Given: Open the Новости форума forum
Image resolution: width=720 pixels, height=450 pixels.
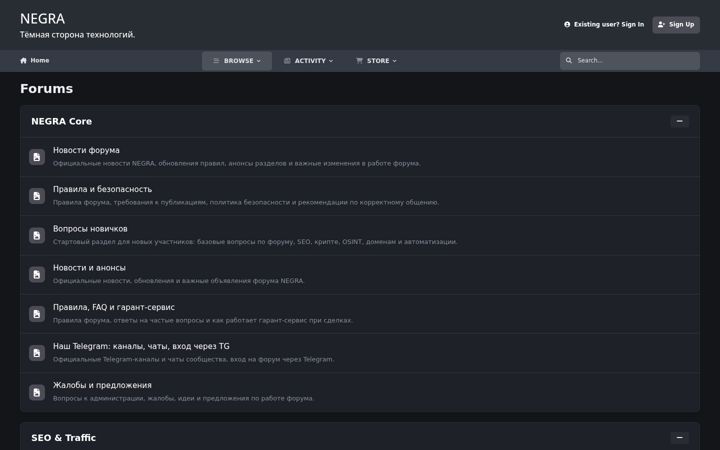Looking at the screenshot, I should click(86, 150).
